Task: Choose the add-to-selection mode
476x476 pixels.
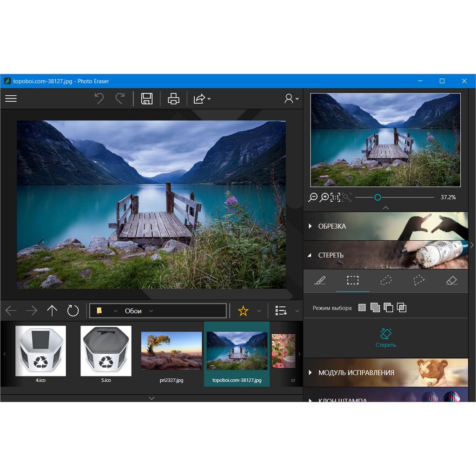Action: click(x=375, y=308)
